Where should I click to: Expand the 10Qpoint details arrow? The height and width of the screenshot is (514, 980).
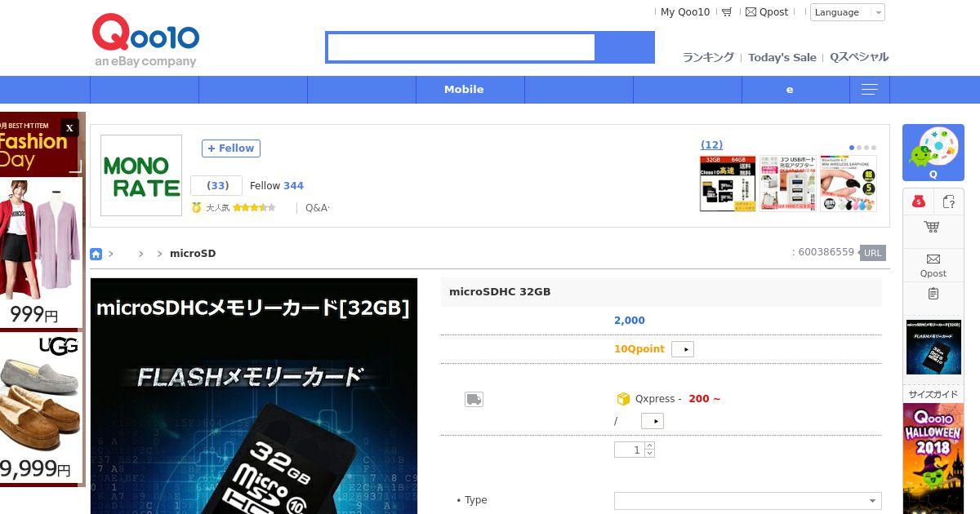683,349
